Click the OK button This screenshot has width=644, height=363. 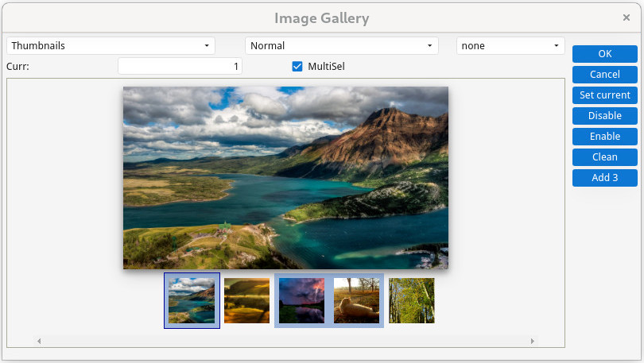(x=604, y=54)
